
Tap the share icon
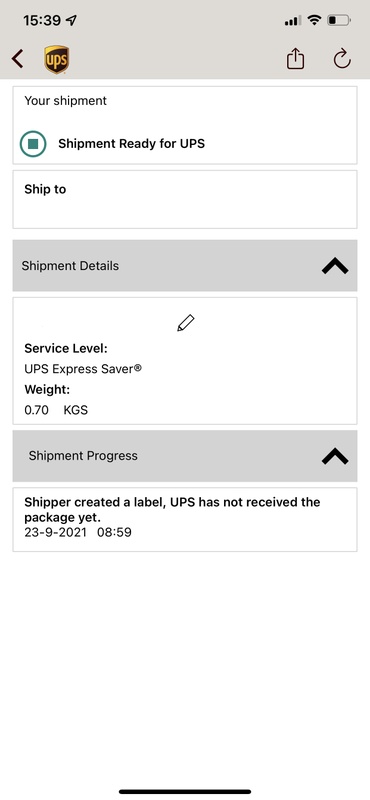295,59
